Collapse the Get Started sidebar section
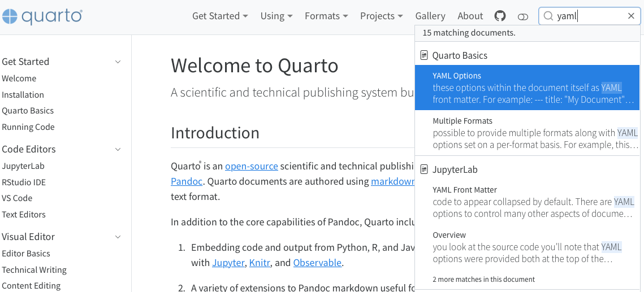This screenshot has height=292, width=644. tap(118, 62)
